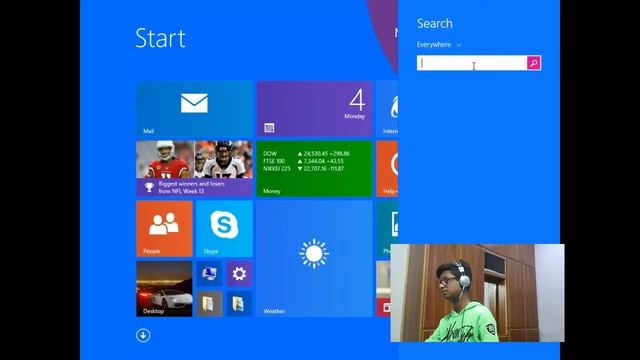Viewport: 640px width, 360px height.
Task: Click the magenta search magnifier button
Action: click(x=533, y=63)
